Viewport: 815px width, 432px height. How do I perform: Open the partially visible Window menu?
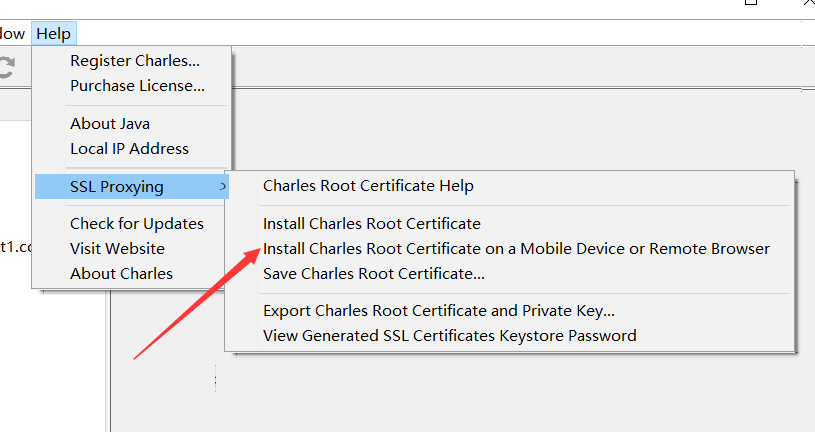[11, 34]
